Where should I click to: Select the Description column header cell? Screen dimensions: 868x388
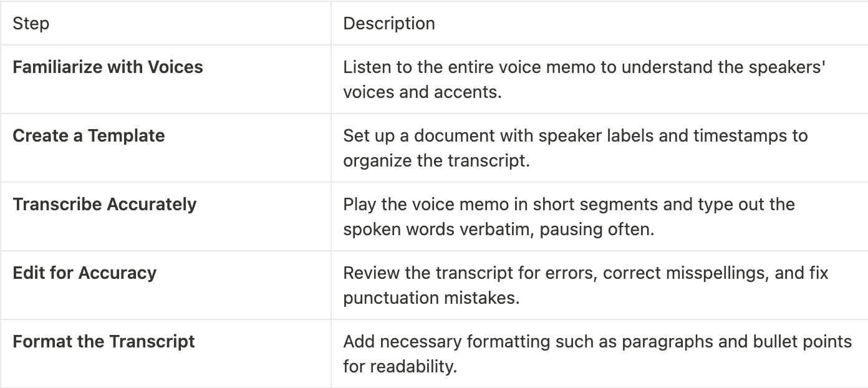click(599, 23)
